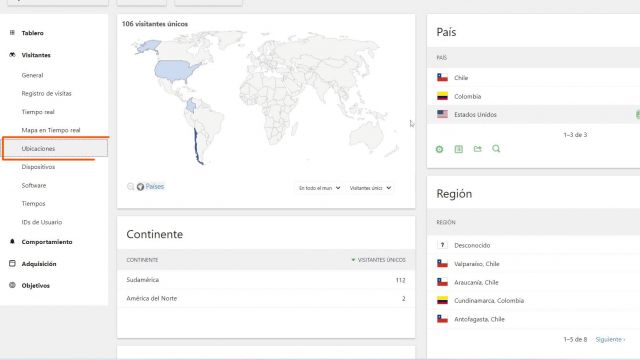Click the Chile flag icon in País
Image resolution: width=640 pixels, height=360 pixels.
(x=442, y=78)
